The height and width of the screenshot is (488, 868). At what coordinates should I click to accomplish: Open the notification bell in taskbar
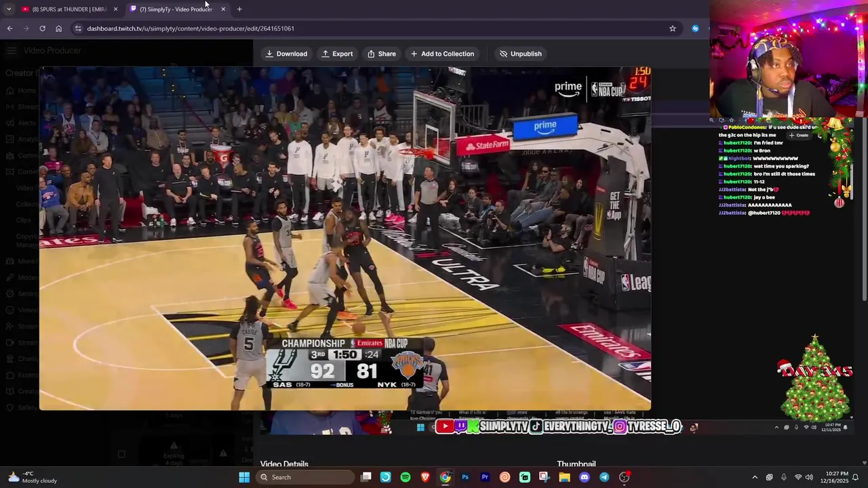coord(855,477)
